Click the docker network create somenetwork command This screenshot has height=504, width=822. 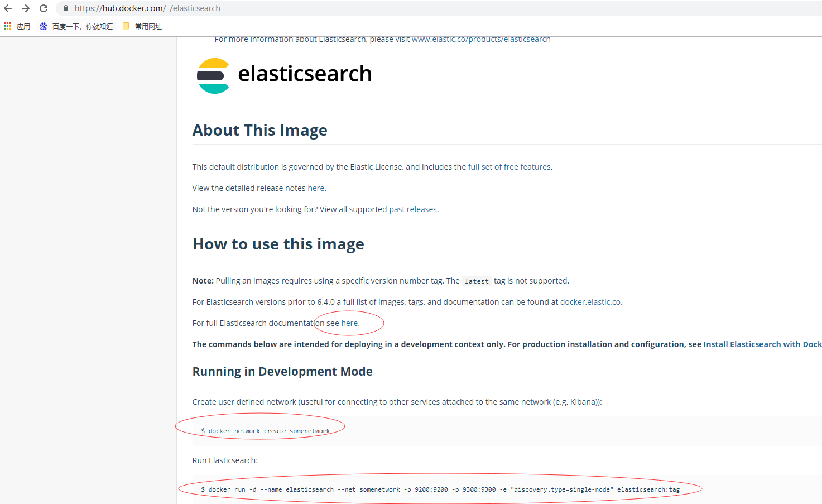pyautogui.click(x=266, y=431)
